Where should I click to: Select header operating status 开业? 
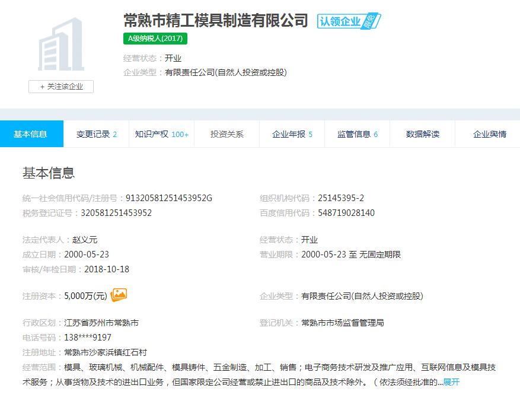click(x=173, y=58)
